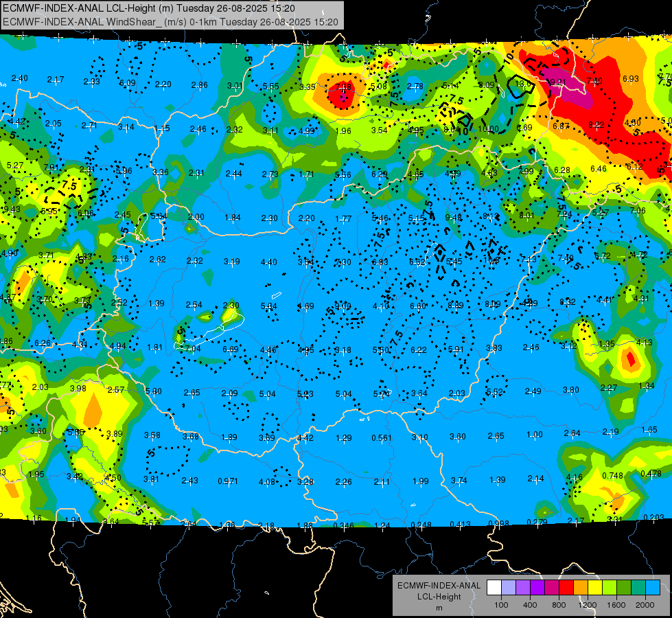The width and height of the screenshot is (672, 618).
Task: Click the 3.98 wind shear value
Action: point(78,388)
